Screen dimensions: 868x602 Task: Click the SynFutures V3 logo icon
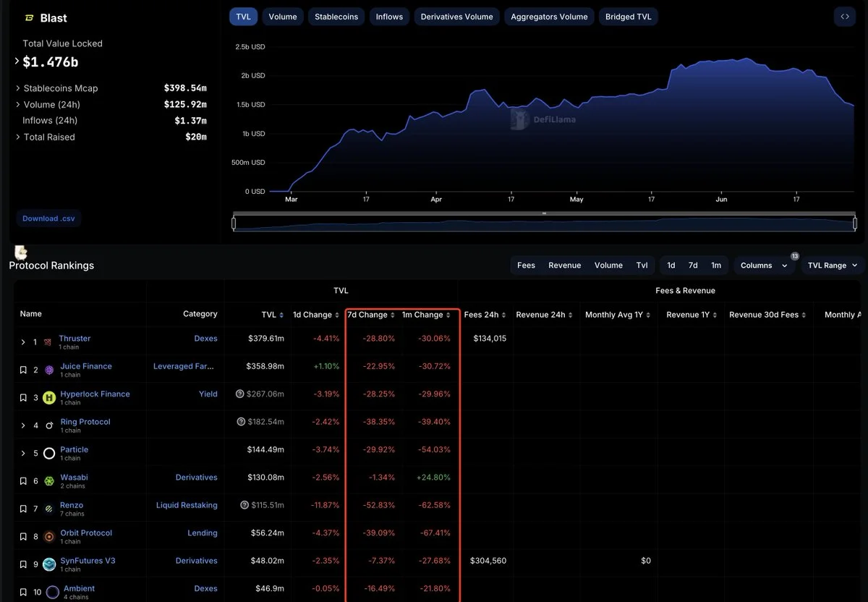point(49,564)
